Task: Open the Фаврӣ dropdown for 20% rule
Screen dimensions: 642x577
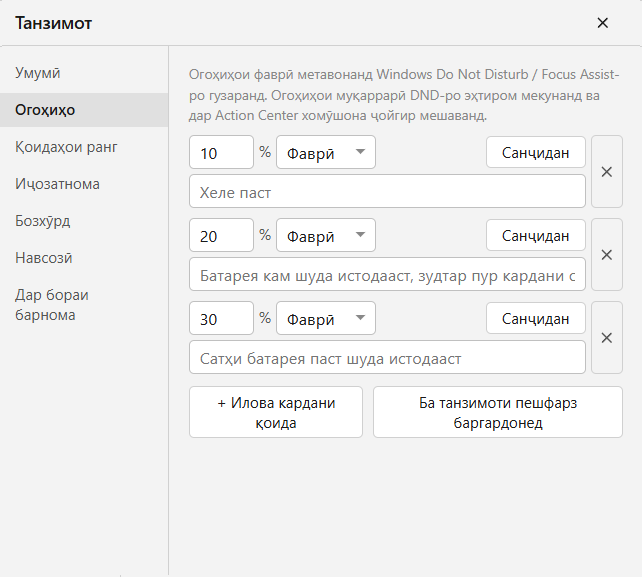Action: pos(326,235)
